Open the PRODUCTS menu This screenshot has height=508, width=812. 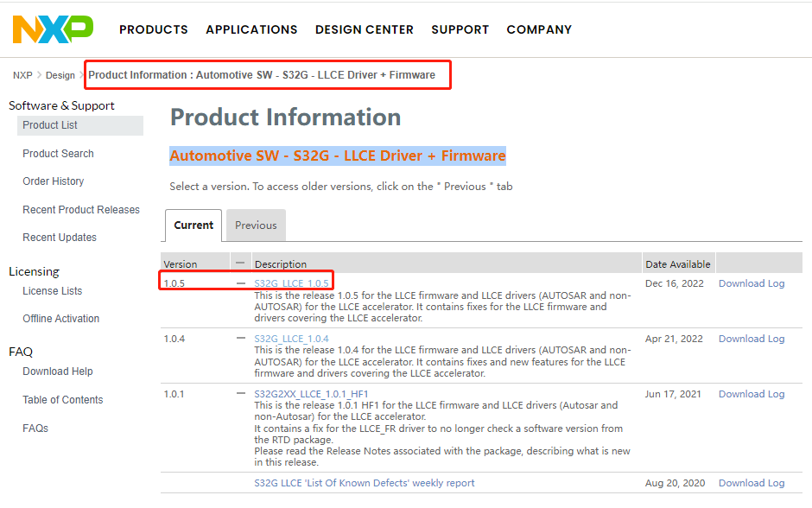154,29
